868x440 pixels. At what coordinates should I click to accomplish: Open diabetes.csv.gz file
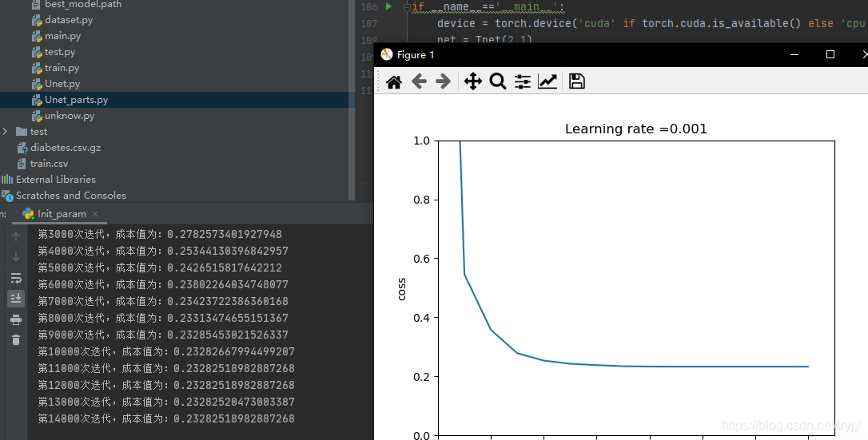click(x=66, y=148)
